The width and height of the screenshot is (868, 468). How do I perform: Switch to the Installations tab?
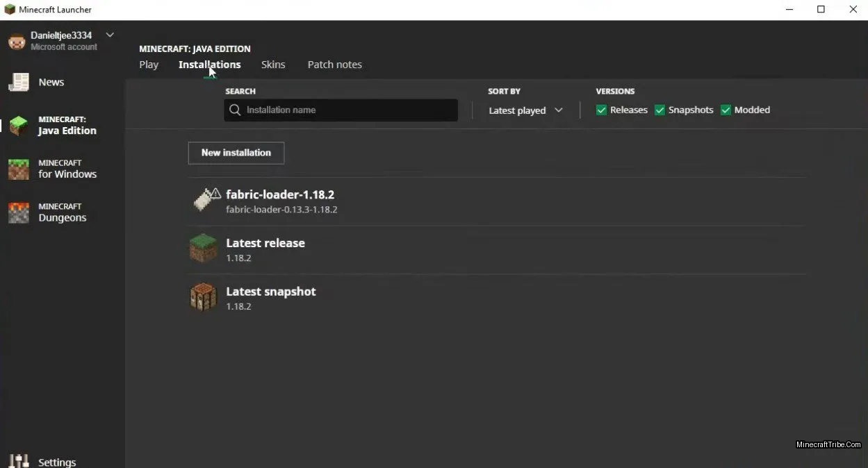[210, 65]
